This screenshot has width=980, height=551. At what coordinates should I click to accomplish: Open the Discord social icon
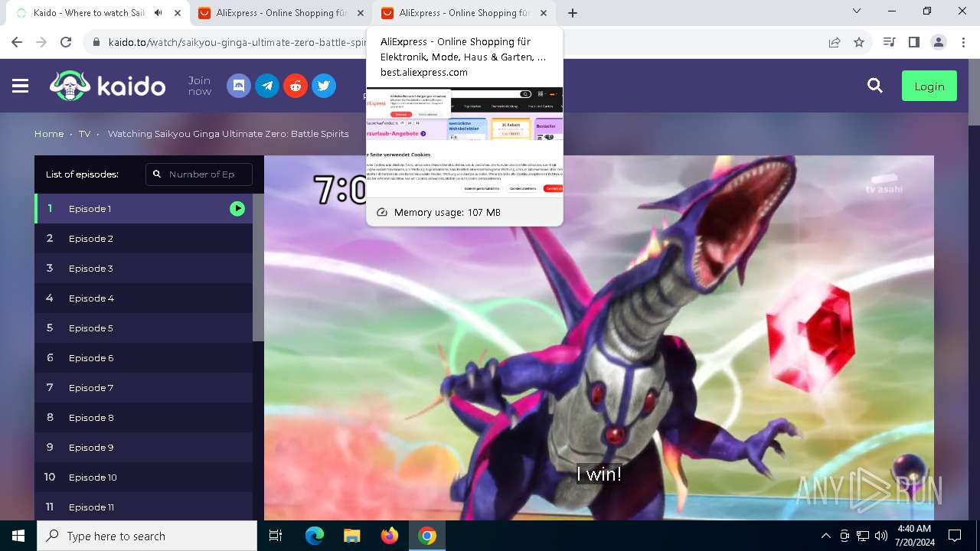[x=239, y=86]
